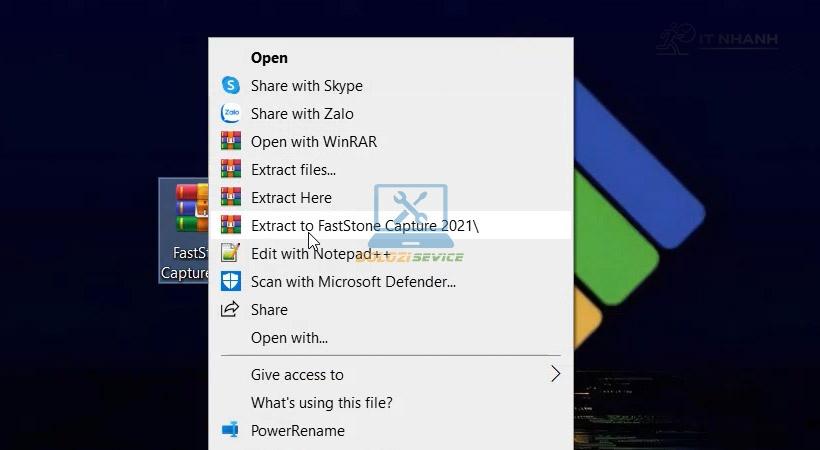Open the Give access to menu entry
820x450 pixels.
[297, 375]
